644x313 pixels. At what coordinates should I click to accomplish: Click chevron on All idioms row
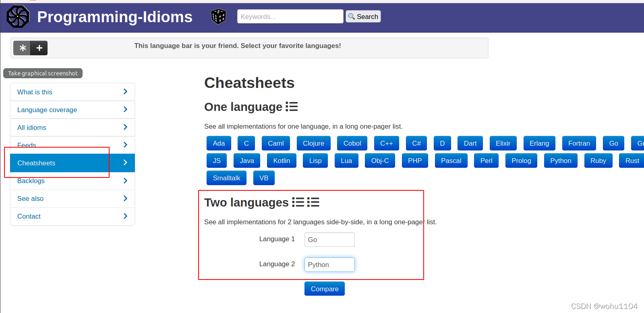[125, 127]
